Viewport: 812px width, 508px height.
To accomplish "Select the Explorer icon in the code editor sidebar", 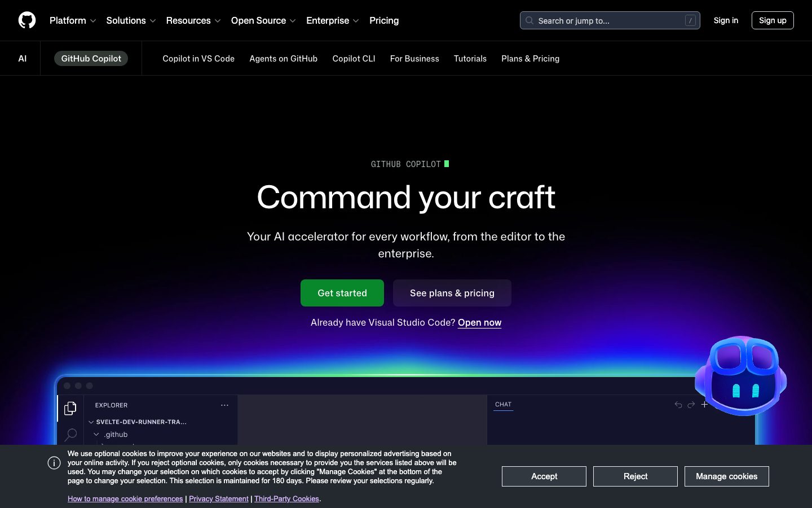I will [x=70, y=408].
